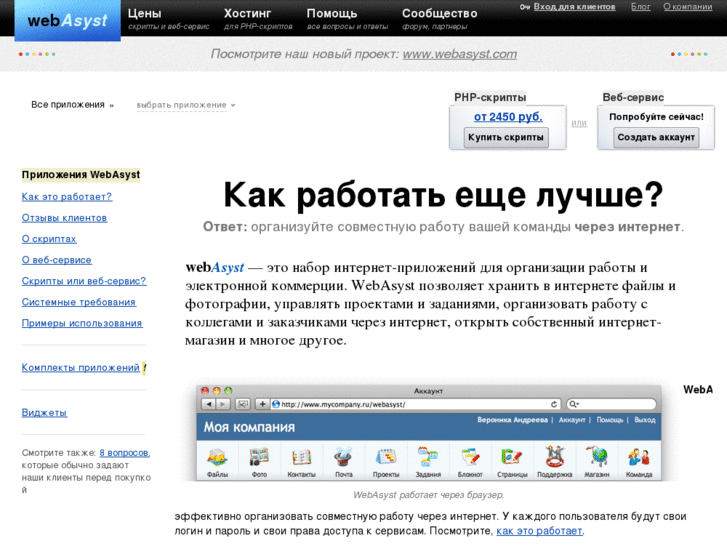
Task: Follow the '8 вопросов' link
Action: [124, 453]
